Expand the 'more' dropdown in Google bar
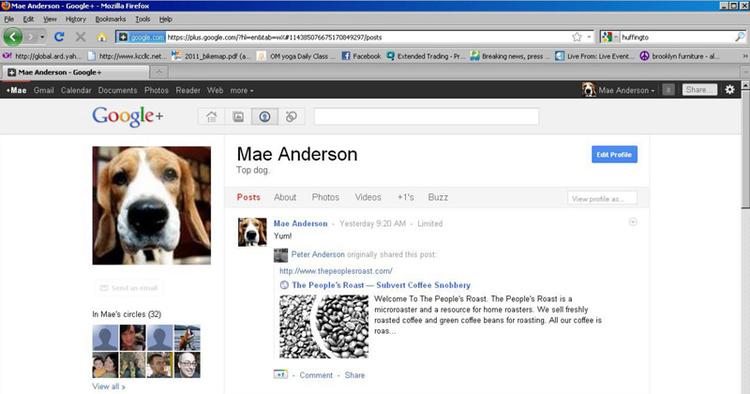The width and height of the screenshot is (750, 394). pyautogui.click(x=242, y=90)
